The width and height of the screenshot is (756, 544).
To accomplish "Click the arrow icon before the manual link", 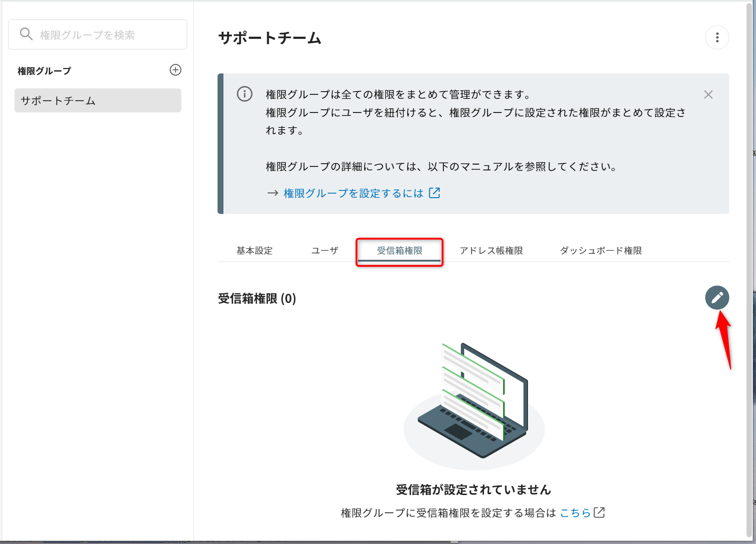I will (x=272, y=193).
